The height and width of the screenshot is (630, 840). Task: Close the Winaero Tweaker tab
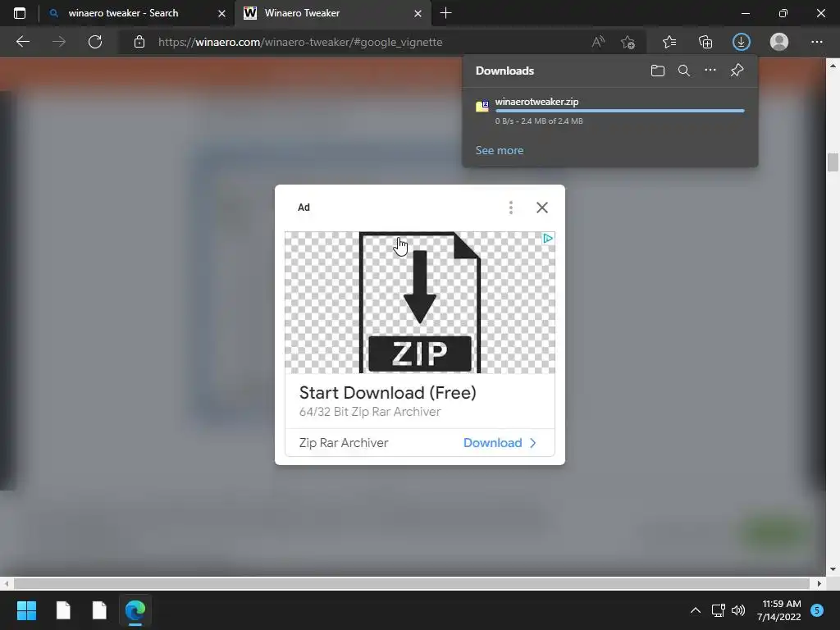[418, 13]
